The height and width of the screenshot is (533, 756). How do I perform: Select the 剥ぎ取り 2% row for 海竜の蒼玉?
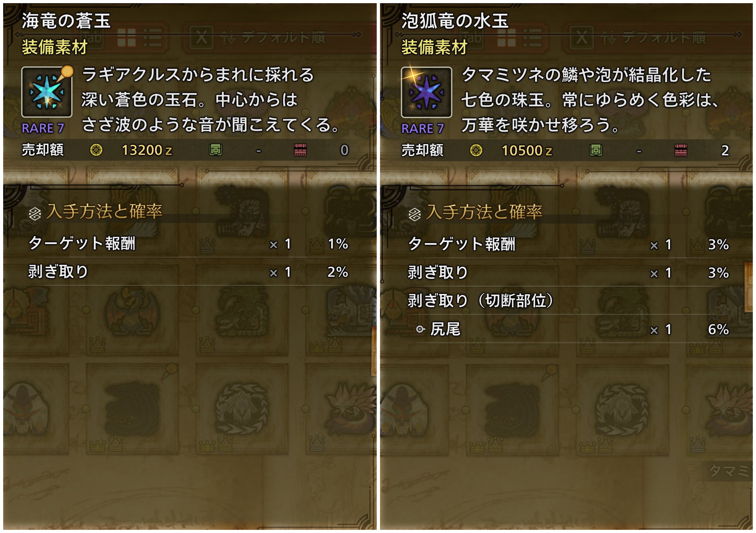click(188, 272)
